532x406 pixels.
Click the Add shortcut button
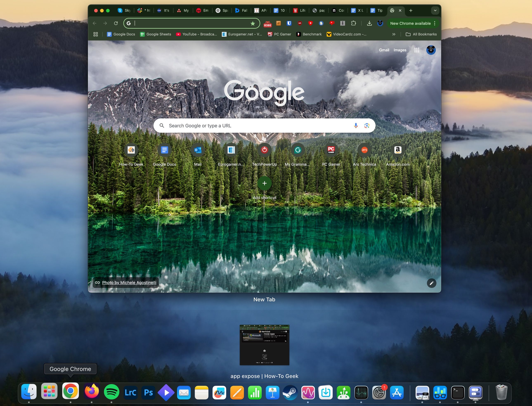264,183
